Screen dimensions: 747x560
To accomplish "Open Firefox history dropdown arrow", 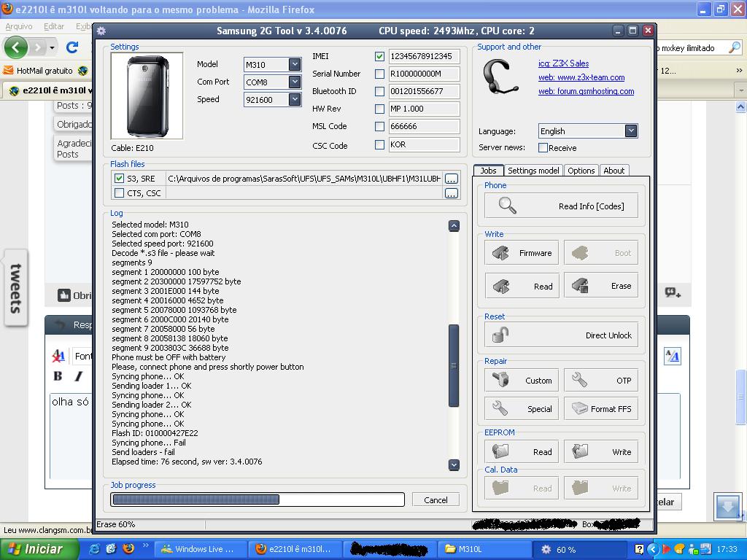I will 52,47.
